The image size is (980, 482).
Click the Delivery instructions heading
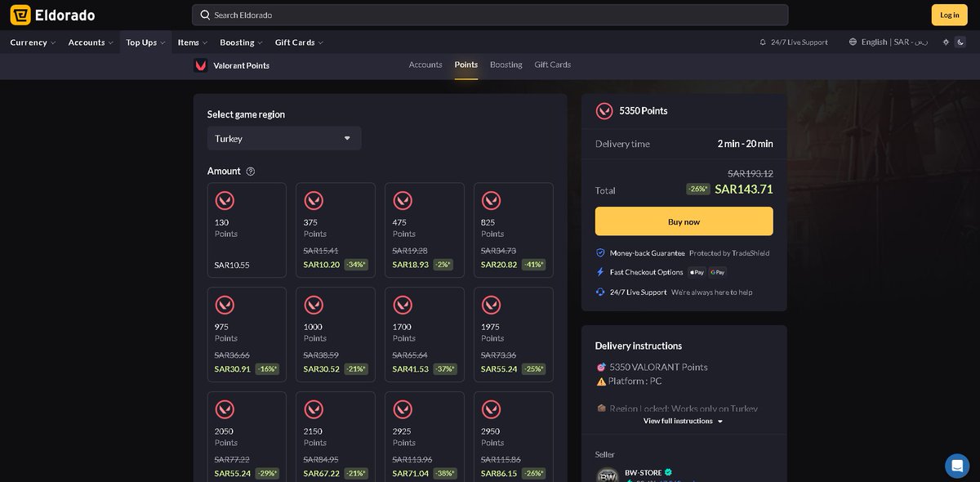point(639,346)
